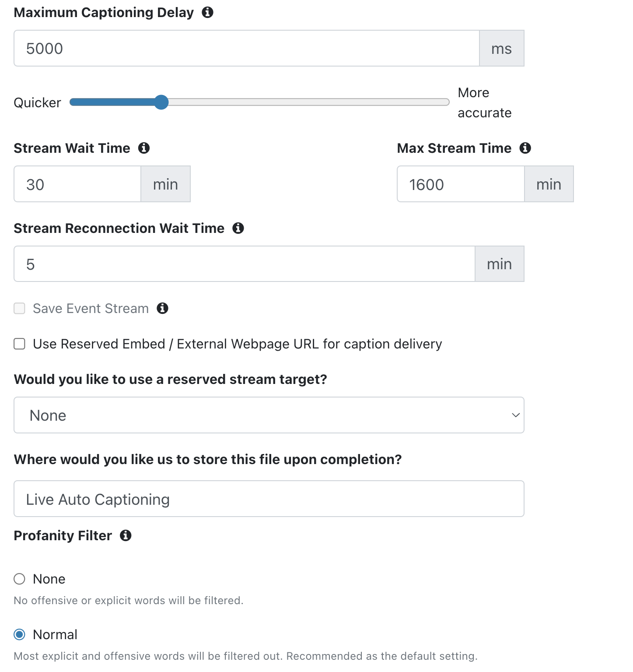
Task: Click Save Event Stream info icon
Action: tap(163, 308)
